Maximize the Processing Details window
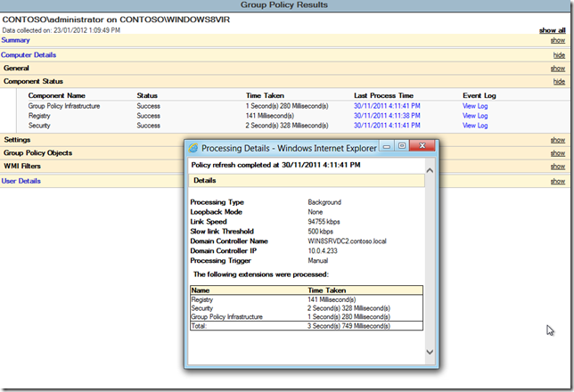Image resolution: width=574 pixels, height=392 pixels. pyautogui.click(x=402, y=146)
